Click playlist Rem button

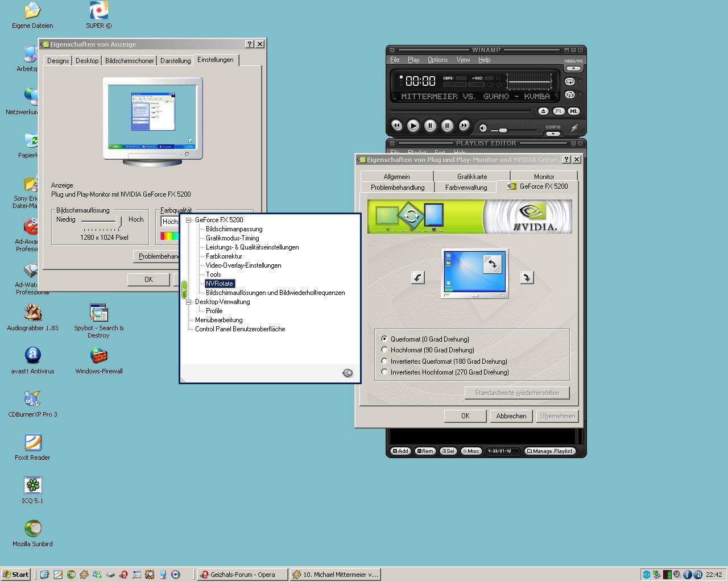(425, 451)
